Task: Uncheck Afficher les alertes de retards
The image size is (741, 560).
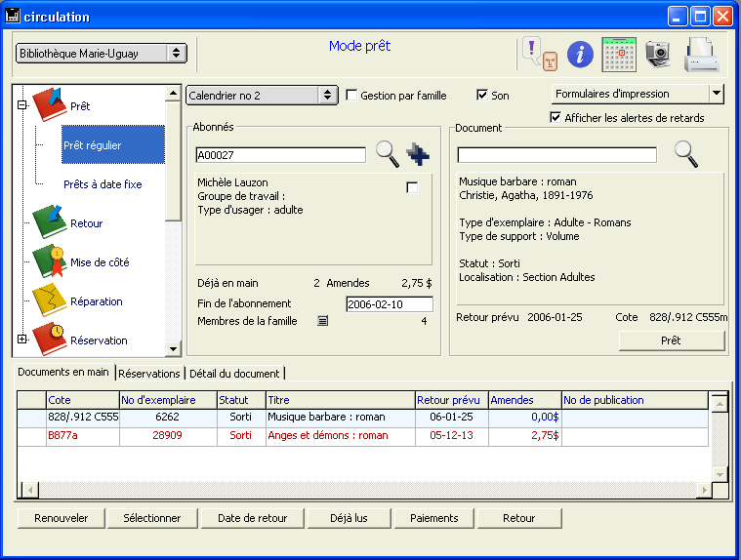Action: pos(556,118)
